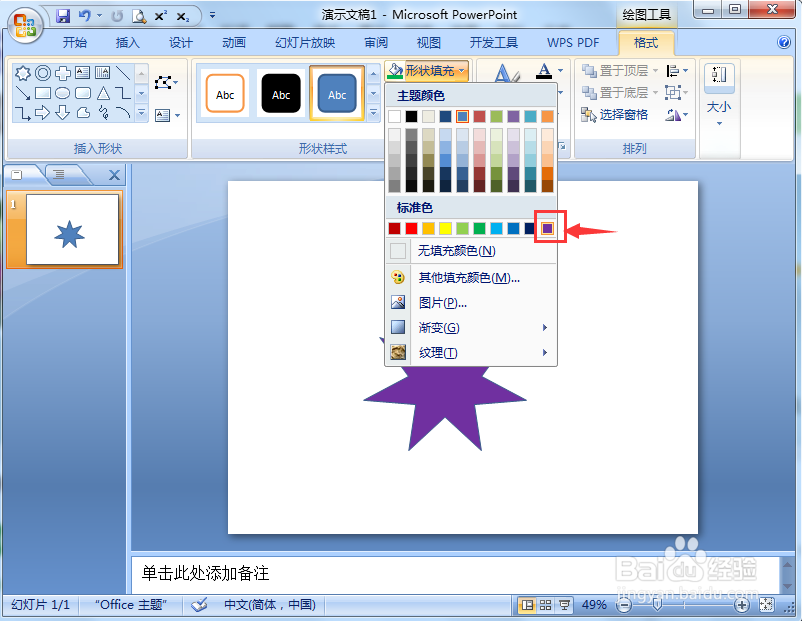This screenshot has width=802, height=621.
Task: Customize the quick access toolbar arrow
Action: (x=212, y=15)
